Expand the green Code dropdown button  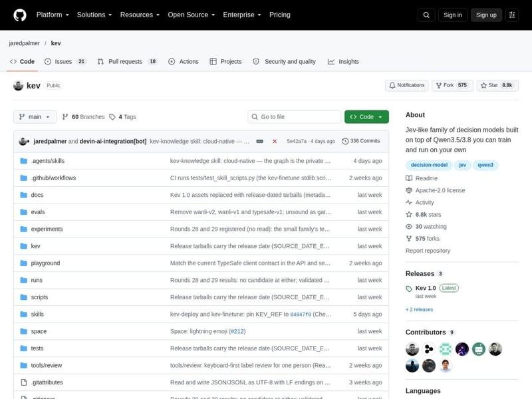point(366,117)
